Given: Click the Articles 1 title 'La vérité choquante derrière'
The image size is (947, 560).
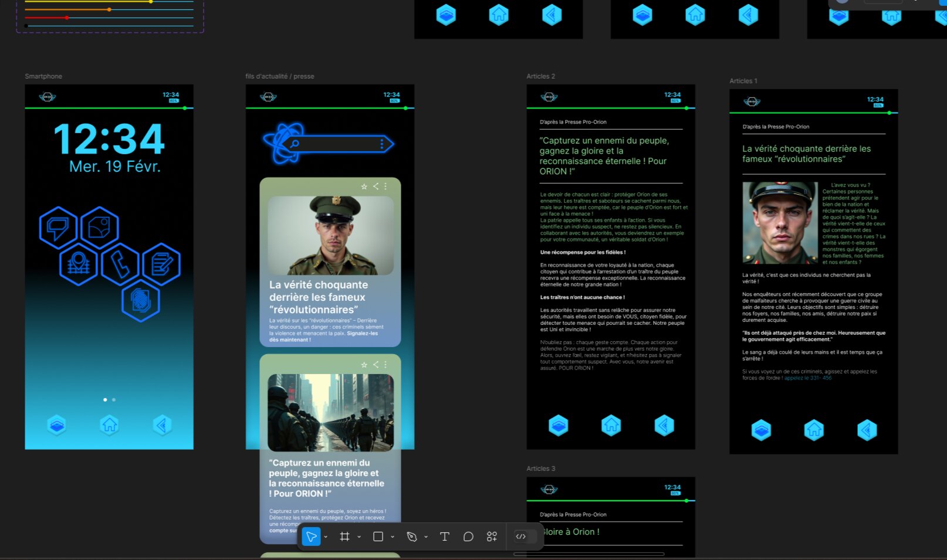Looking at the screenshot, I should pyautogui.click(x=807, y=154).
